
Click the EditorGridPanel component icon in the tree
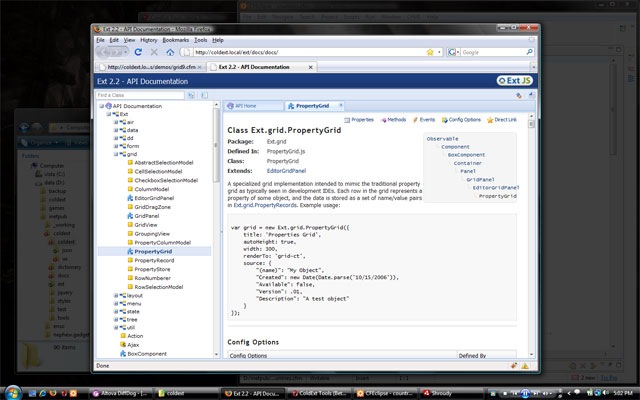(130, 198)
